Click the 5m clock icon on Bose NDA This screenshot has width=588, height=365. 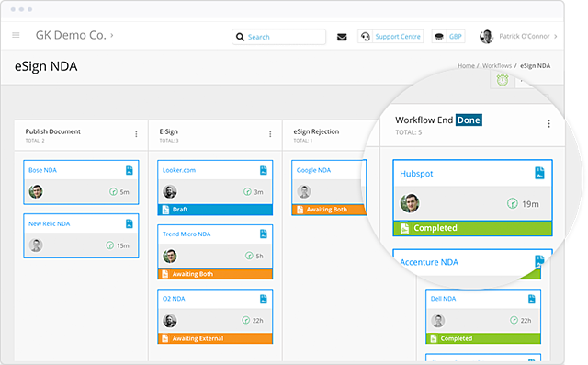pos(113,191)
